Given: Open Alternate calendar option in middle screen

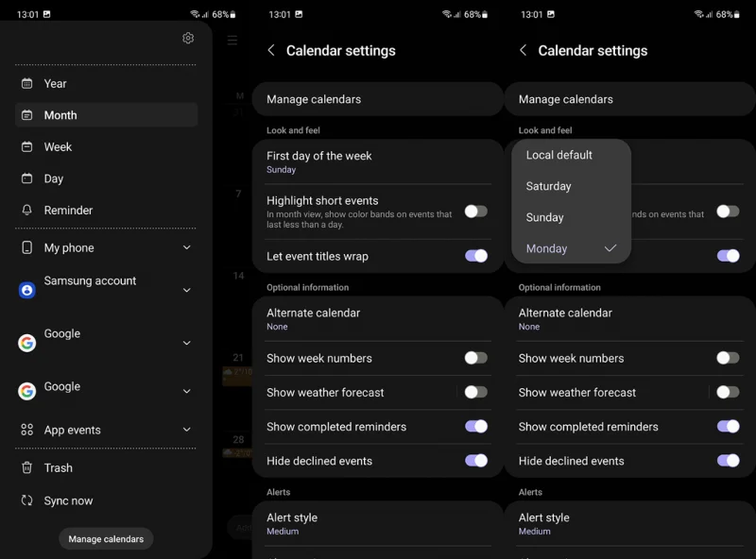Looking at the screenshot, I should 377,319.
